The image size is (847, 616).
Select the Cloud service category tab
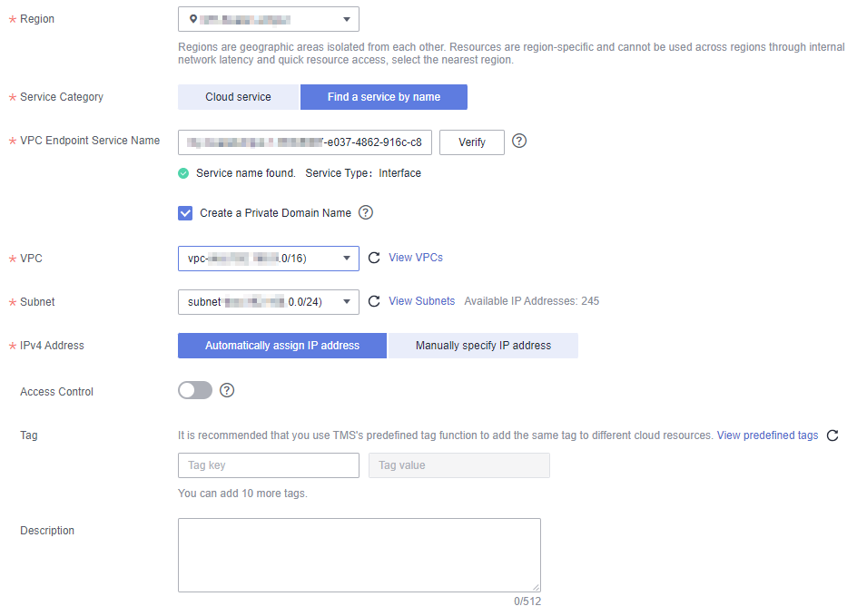click(238, 97)
